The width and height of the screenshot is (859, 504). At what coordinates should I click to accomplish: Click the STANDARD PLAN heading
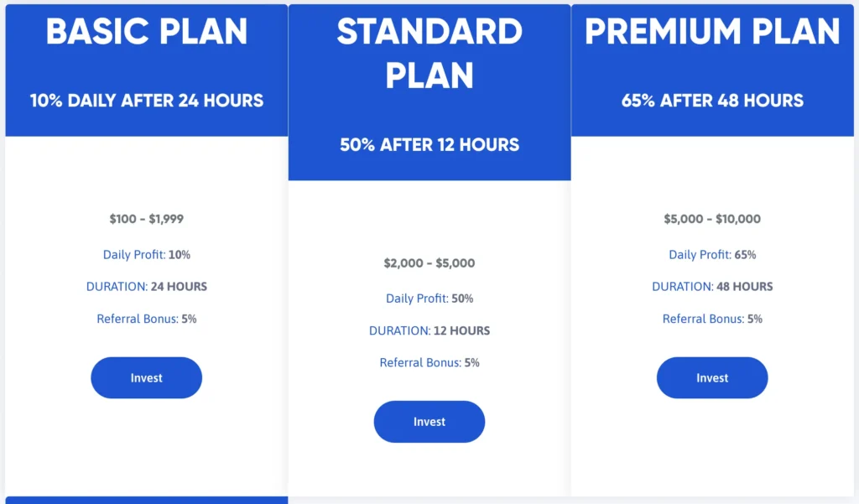pyautogui.click(x=429, y=54)
